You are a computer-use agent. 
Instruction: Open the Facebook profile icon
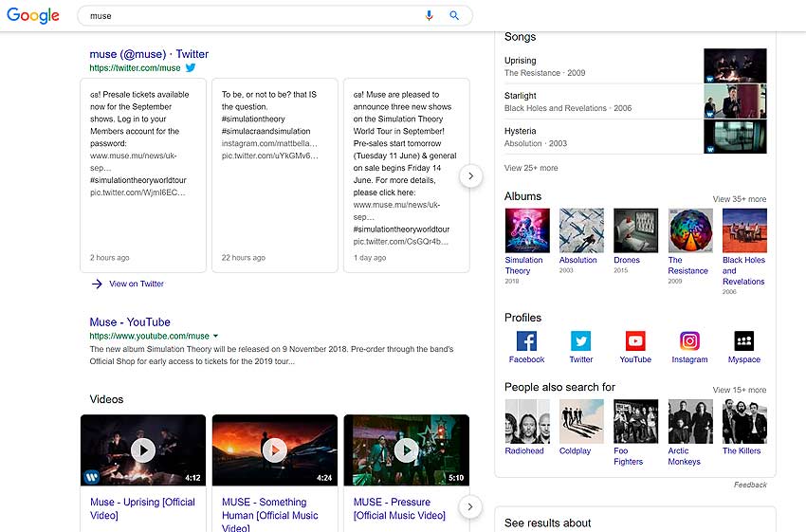click(526, 340)
